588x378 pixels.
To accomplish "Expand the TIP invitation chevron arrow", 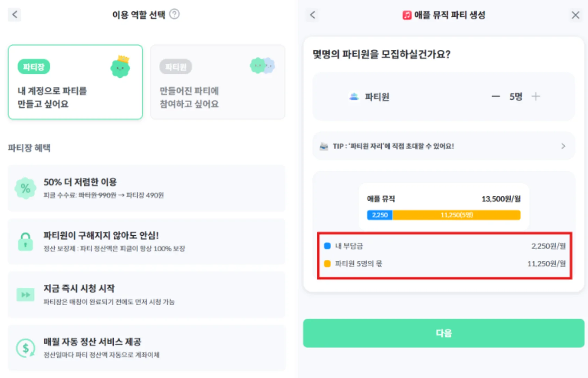I will tap(563, 146).
